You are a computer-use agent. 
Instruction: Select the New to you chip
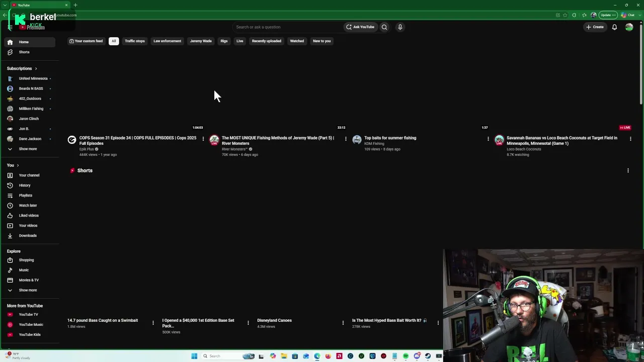click(x=321, y=41)
